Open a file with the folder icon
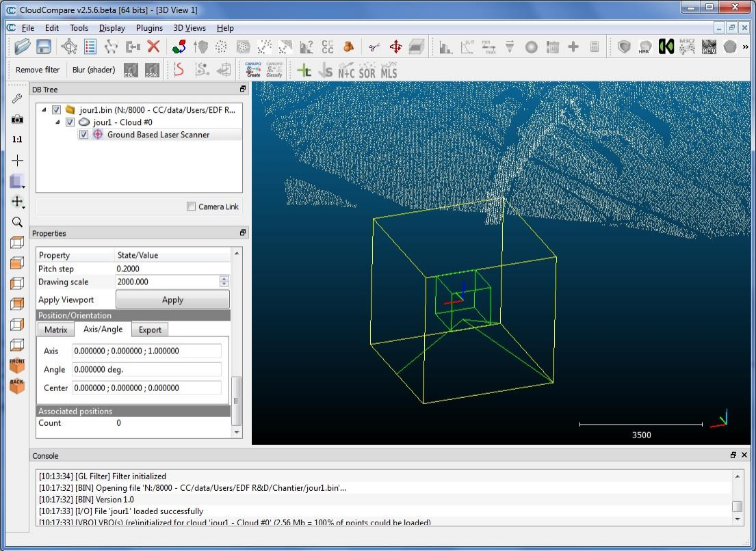This screenshot has width=756, height=551. (x=22, y=46)
